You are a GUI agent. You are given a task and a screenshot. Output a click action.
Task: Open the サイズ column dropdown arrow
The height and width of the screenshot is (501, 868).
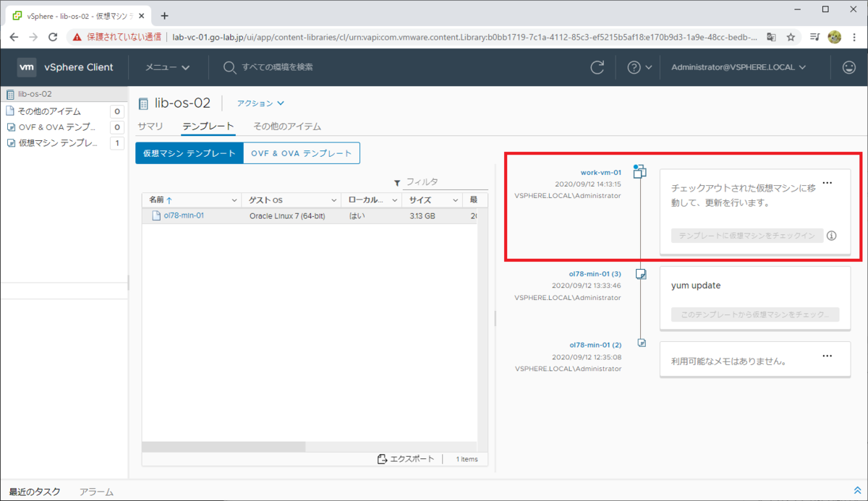pyautogui.click(x=456, y=200)
